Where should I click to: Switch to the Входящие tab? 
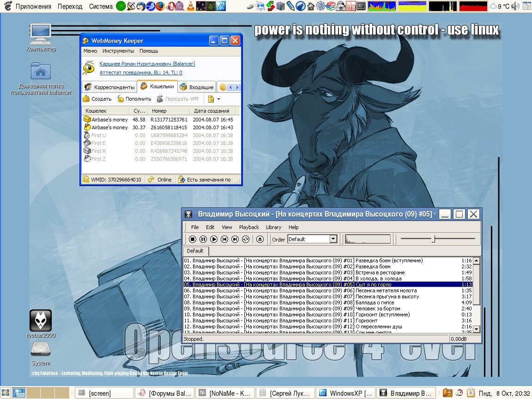[197, 87]
